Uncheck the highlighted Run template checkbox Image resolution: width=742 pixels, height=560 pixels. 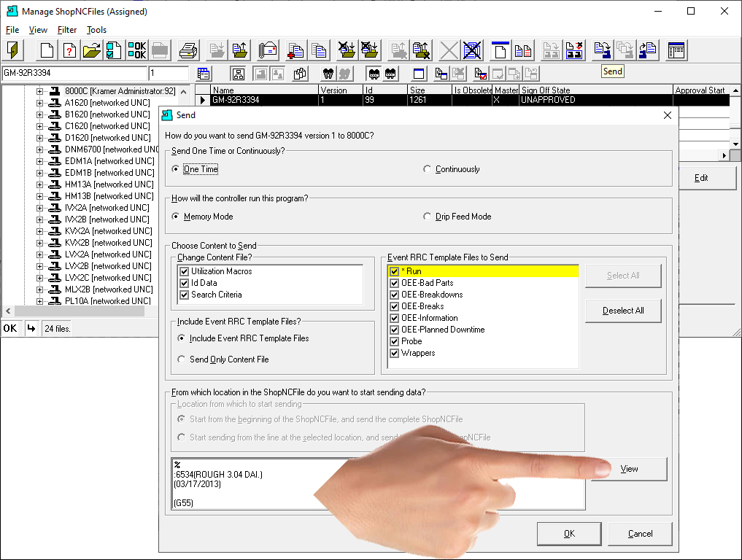pos(394,271)
